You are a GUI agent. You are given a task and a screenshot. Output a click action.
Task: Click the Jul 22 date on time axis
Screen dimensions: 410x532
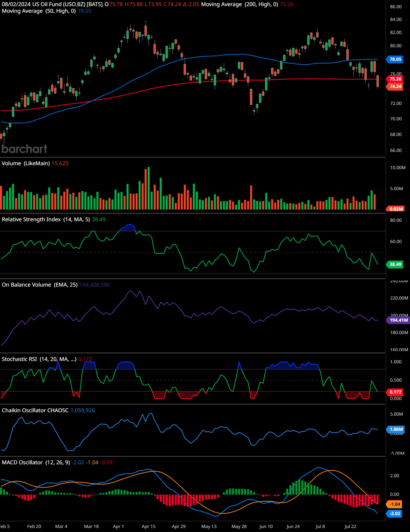[x=350, y=526]
